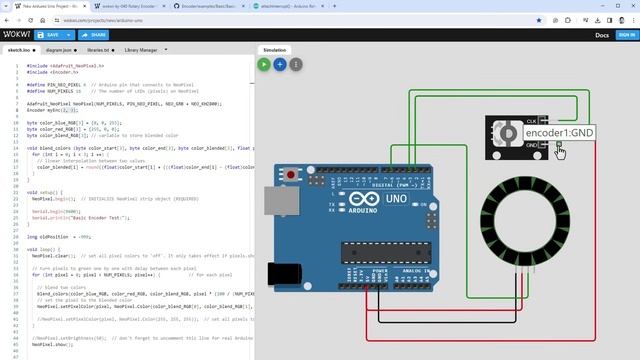Open the browser home page
This screenshot has height=360, width=640.
(x=42, y=20)
